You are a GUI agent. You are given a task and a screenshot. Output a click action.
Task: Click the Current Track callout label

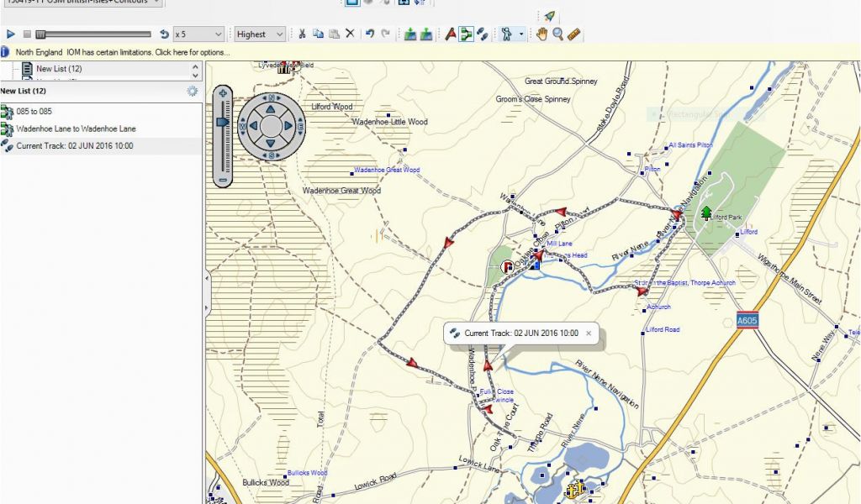point(521,333)
